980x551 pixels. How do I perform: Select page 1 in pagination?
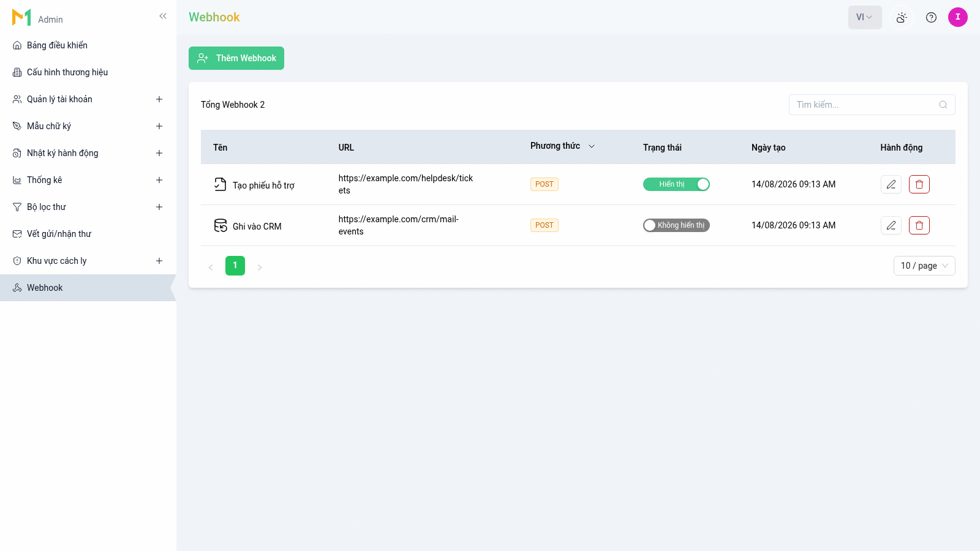(235, 266)
